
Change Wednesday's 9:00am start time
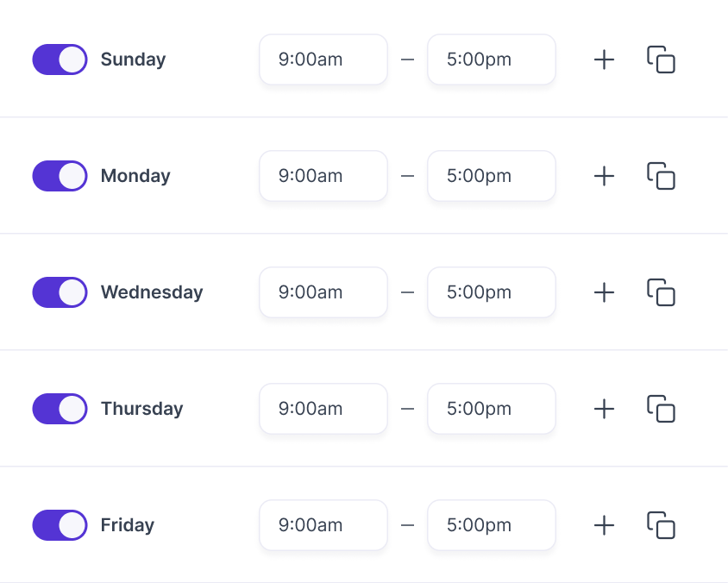pos(323,292)
